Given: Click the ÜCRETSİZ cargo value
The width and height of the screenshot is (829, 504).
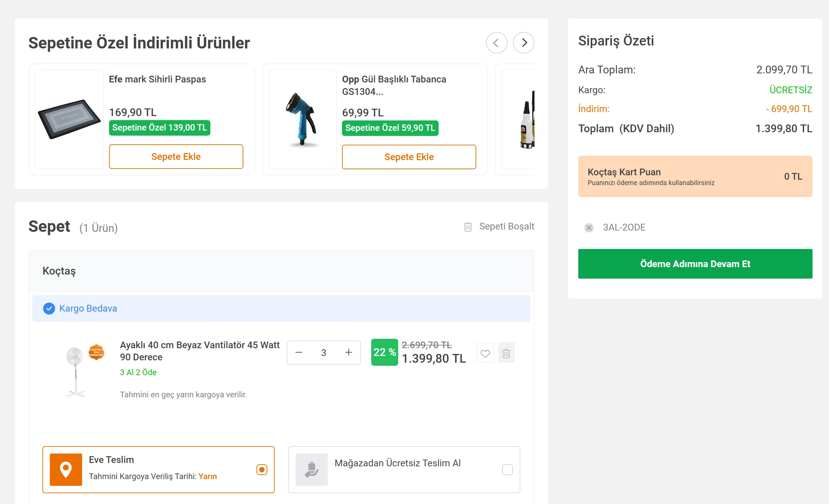Looking at the screenshot, I should [x=791, y=90].
